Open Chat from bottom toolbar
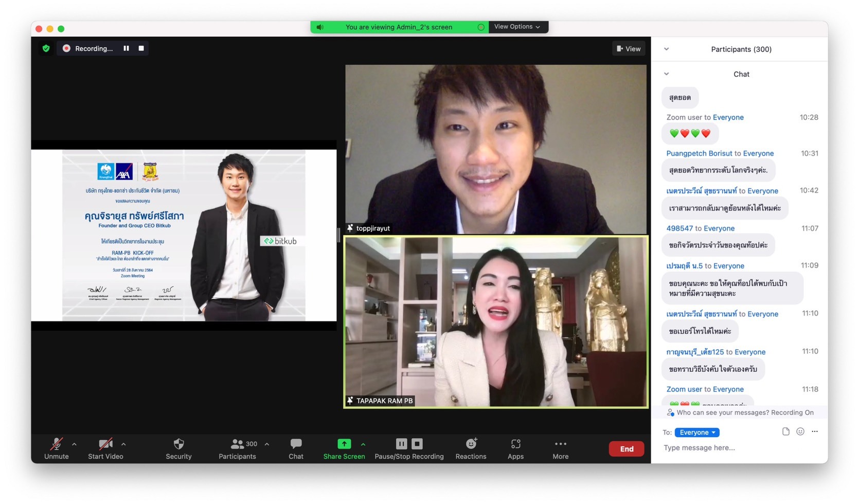The image size is (859, 504). tap(296, 448)
